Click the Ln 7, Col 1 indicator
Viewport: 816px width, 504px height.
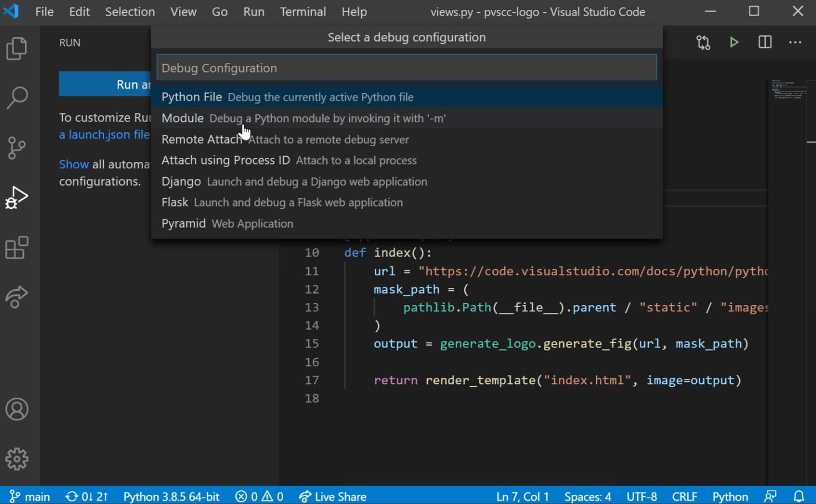tap(522, 496)
